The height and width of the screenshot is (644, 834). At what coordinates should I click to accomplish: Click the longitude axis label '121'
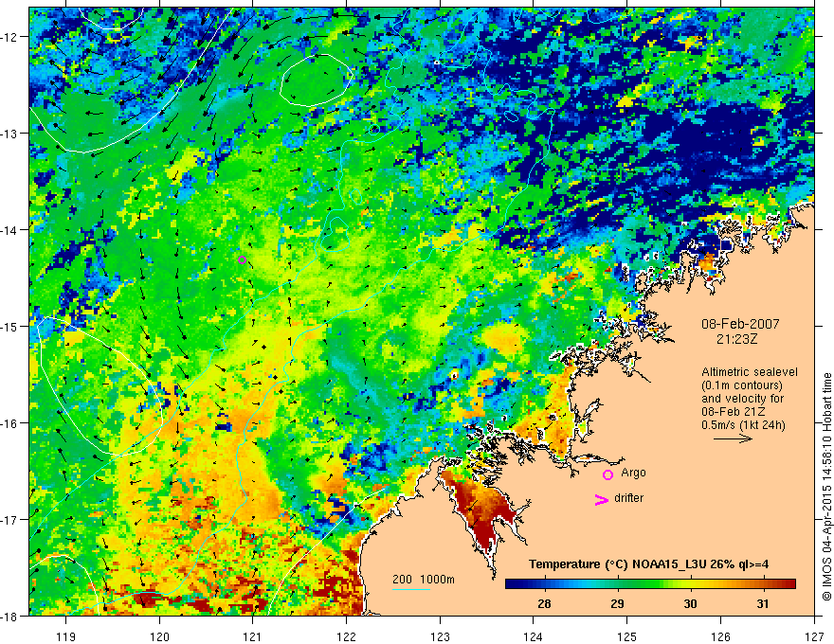(x=253, y=636)
